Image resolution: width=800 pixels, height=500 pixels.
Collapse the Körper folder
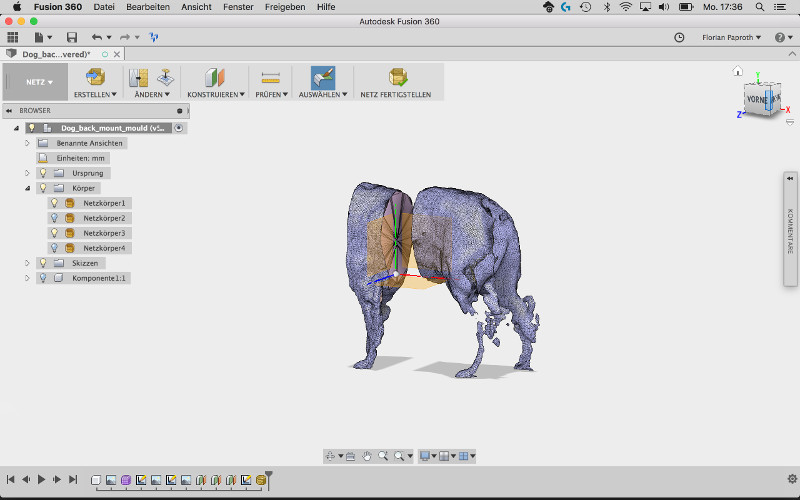tap(28, 188)
